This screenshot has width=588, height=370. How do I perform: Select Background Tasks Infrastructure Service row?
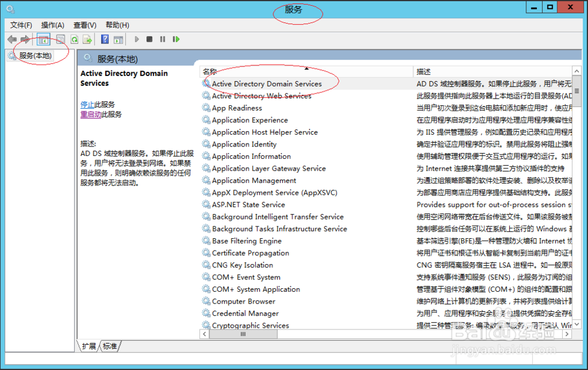pyautogui.click(x=386, y=228)
